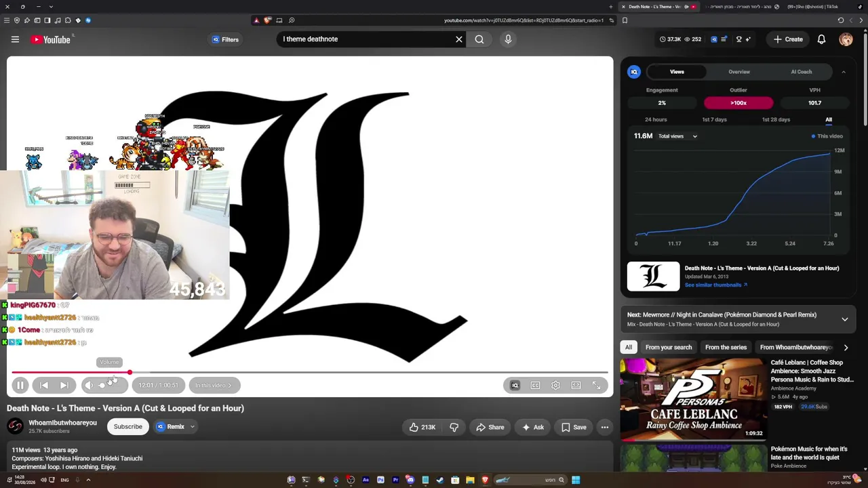
Task: Switch to the Views tab in vidIQ panel
Action: click(x=677, y=72)
